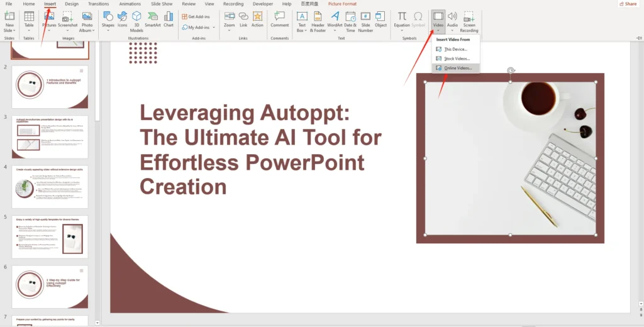Click the Text Box icon
The width and height of the screenshot is (644, 327).
tap(302, 16)
